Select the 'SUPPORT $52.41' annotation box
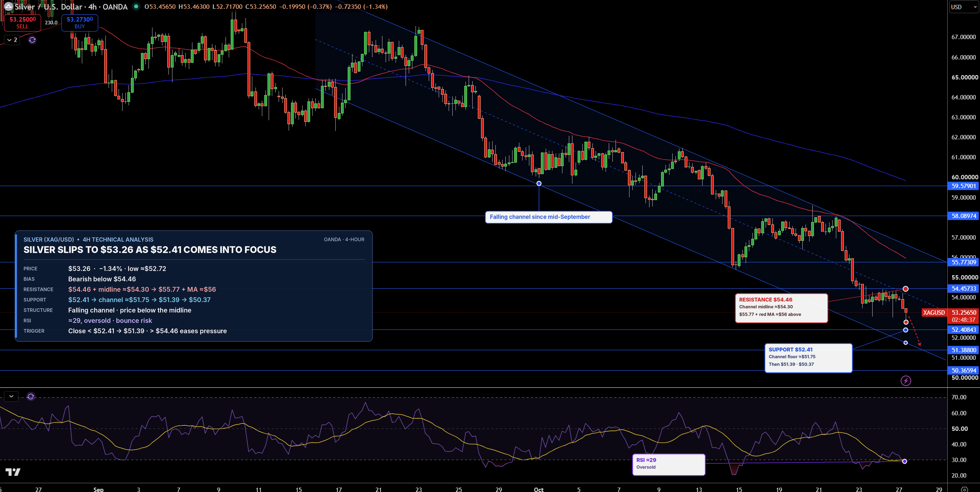This screenshot has height=492, width=980. pyautogui.click(x=808, y=358)
